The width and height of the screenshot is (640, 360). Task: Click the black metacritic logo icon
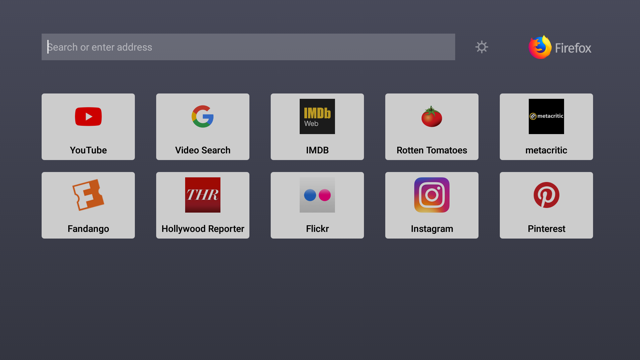tap(546, 116)
